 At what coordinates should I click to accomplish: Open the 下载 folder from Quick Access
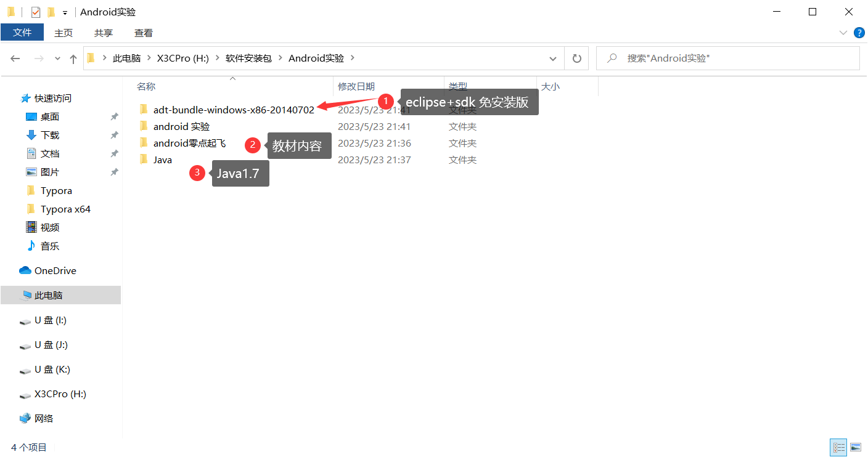pos(50,135)
